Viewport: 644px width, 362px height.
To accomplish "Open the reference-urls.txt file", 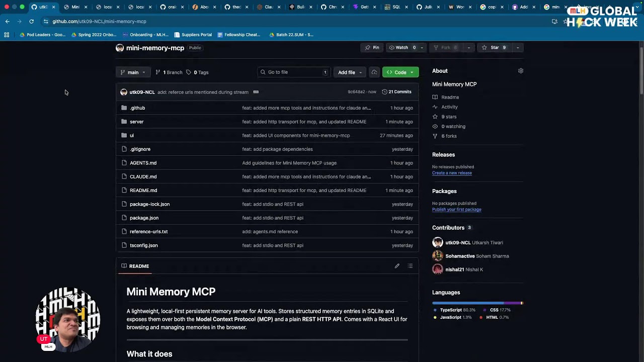I will click(148, 232).
